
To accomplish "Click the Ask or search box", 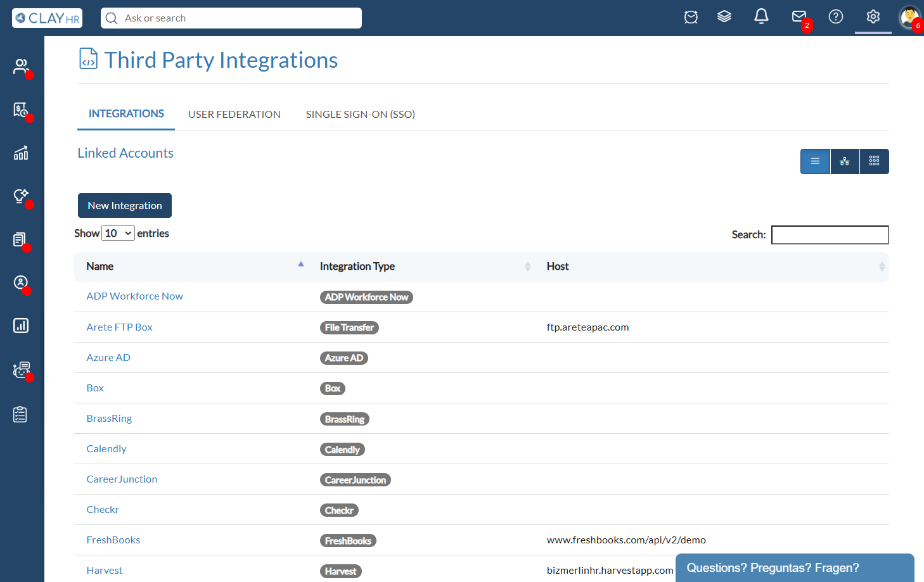I will tap(231, 18).
